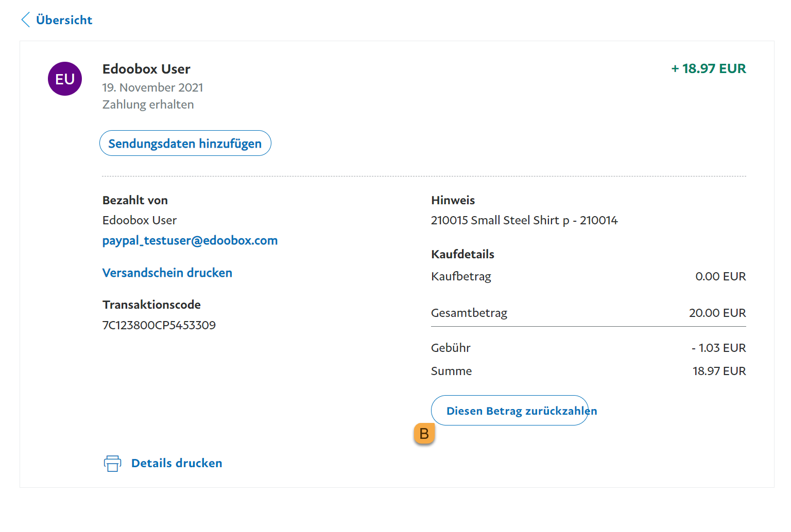791x532 pixels.
Task: Go back to Übersicht
Action: tap(64, 20)
